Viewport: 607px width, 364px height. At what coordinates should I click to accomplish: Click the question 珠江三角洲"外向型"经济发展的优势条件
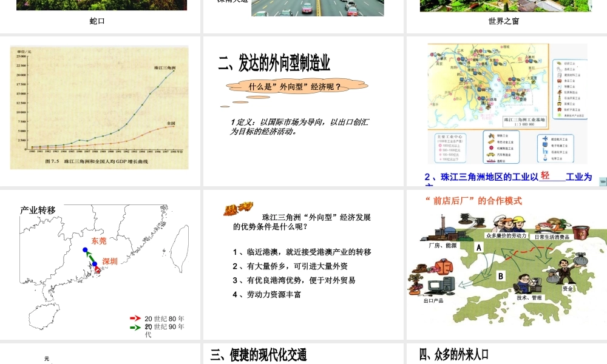(x=302, y=221)
